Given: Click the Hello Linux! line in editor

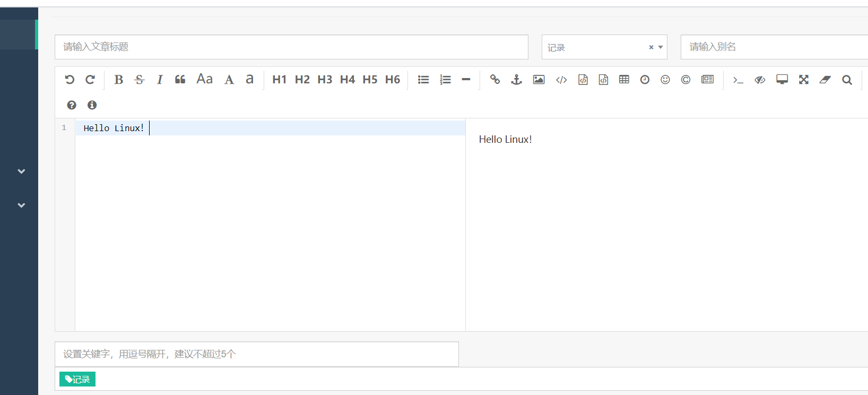Looking at the screenshot, I should point(271,128).
